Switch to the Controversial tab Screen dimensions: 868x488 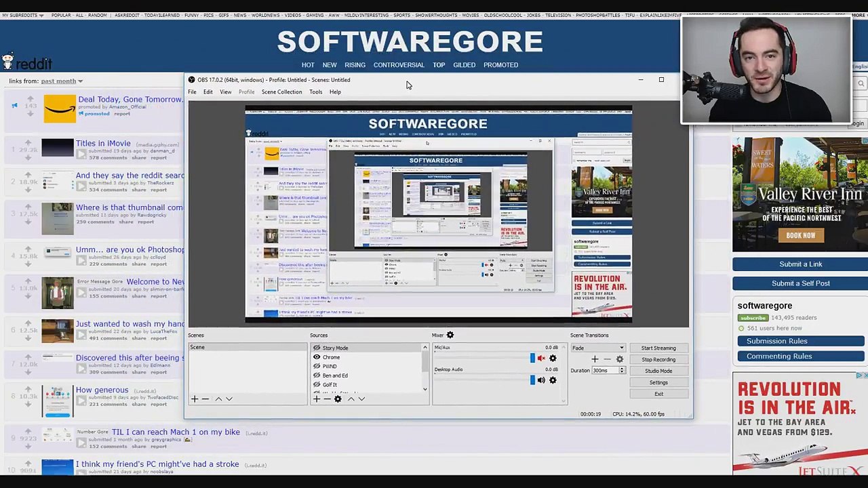tap(399, 65)
